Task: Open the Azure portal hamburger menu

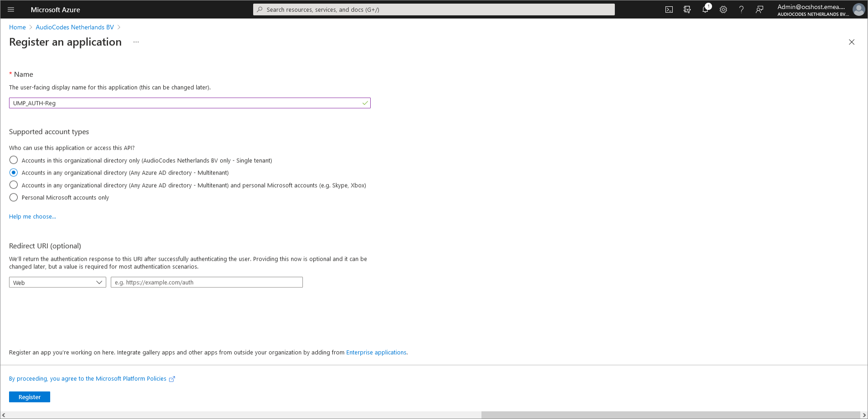Action: pyautogui.click(x=11, y=9)
